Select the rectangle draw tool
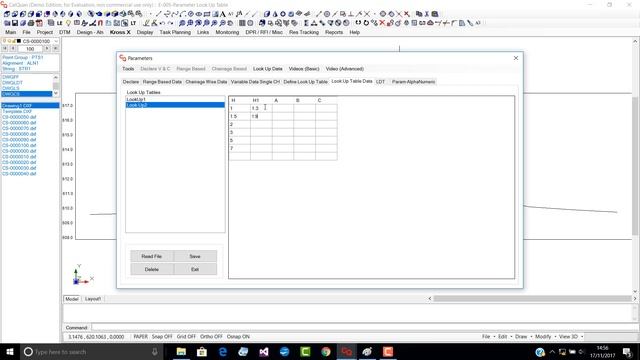Image resolution: width=640 pixels, height=360 pixels. pos(207,14)
